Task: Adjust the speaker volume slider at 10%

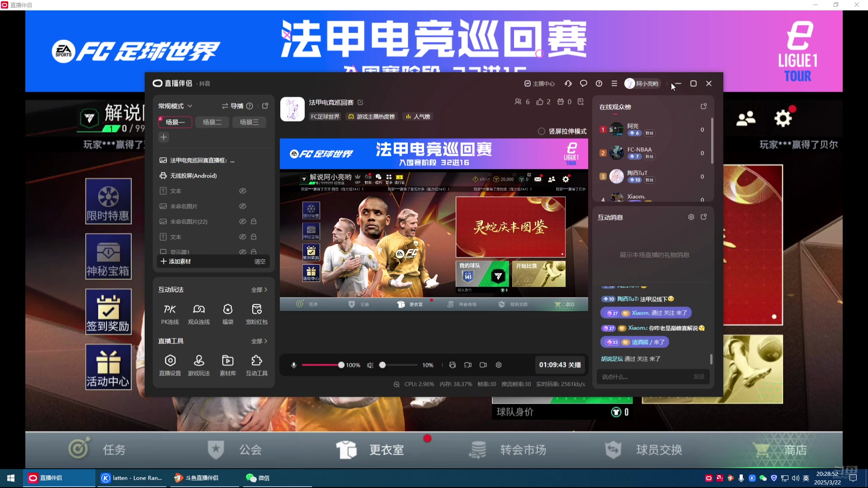Action: click(398, 365)
